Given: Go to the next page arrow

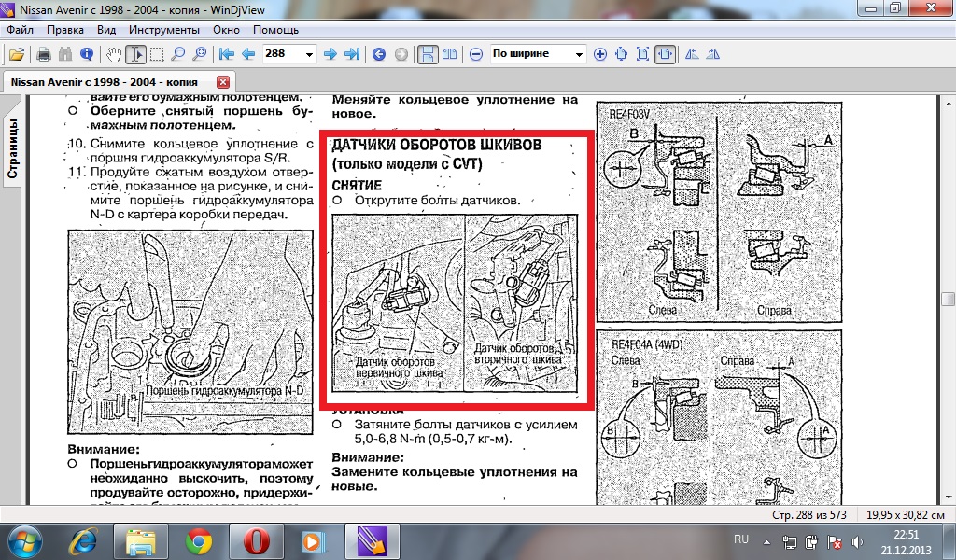Looking at the screenshot, I should pyautogui.click(x=330, y=54).
